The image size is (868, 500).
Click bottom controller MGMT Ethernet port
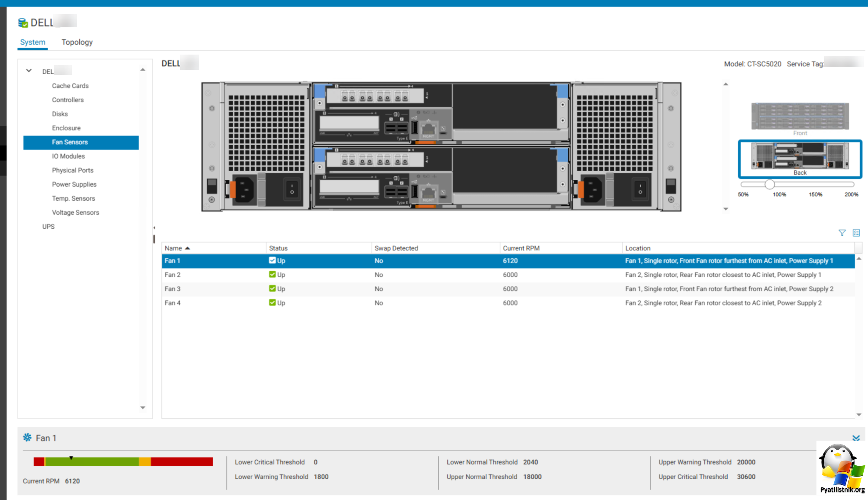click(428, 194)
